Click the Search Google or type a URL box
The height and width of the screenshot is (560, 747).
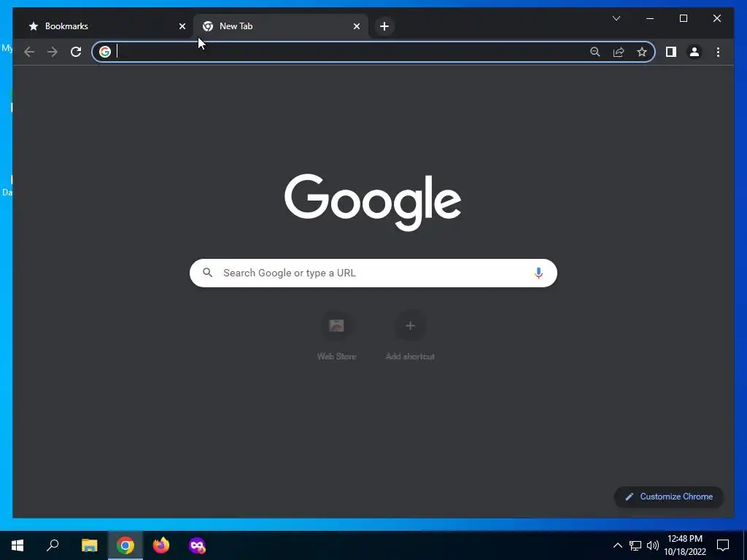click(373, 273)
